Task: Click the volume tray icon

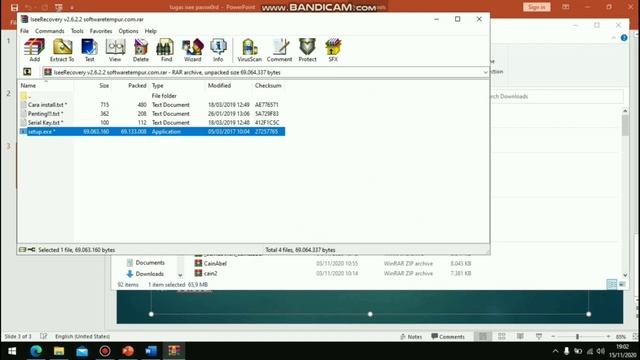Action: point(600,351)
